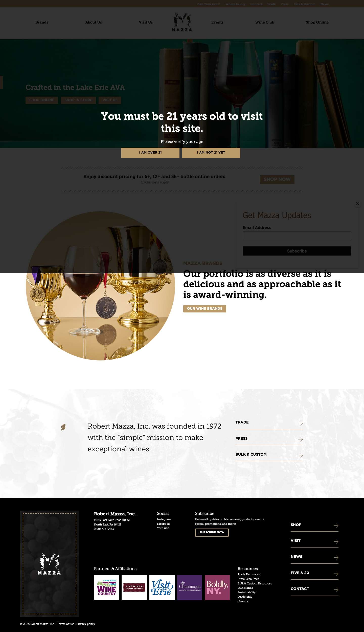Focus the Email Address field
364x632 pixels.
tap(297, 236)
